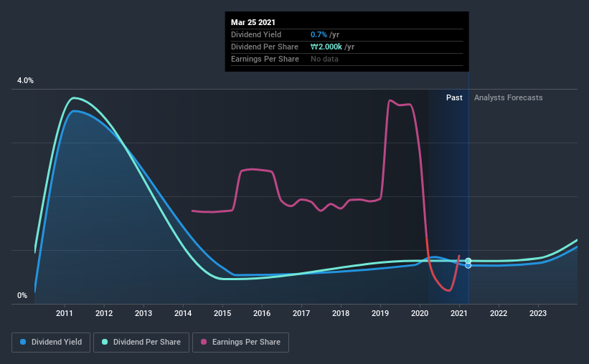Click the Dividend Yield row label in tooltip
The height and width of the screenshot is (364, 589).
click(x=256, y=34)
